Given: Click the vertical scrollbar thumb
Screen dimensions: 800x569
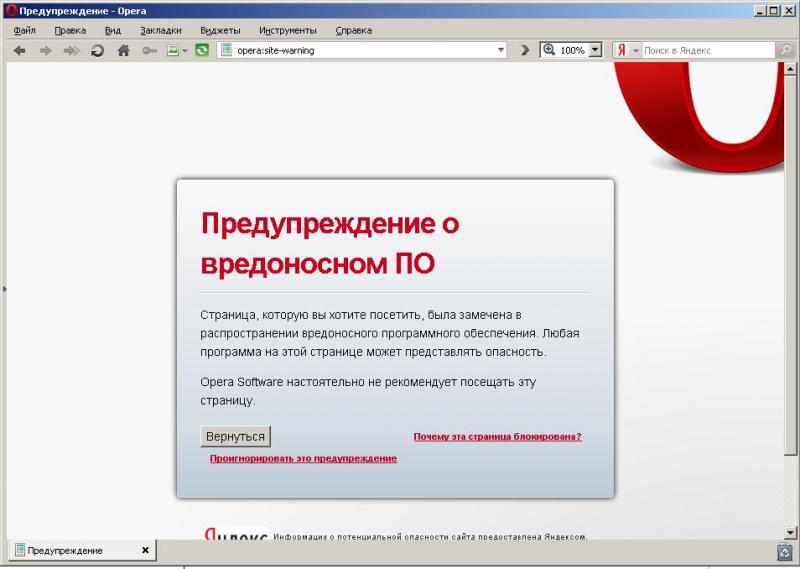Looking at the screenshot, I should pos(790,264).
